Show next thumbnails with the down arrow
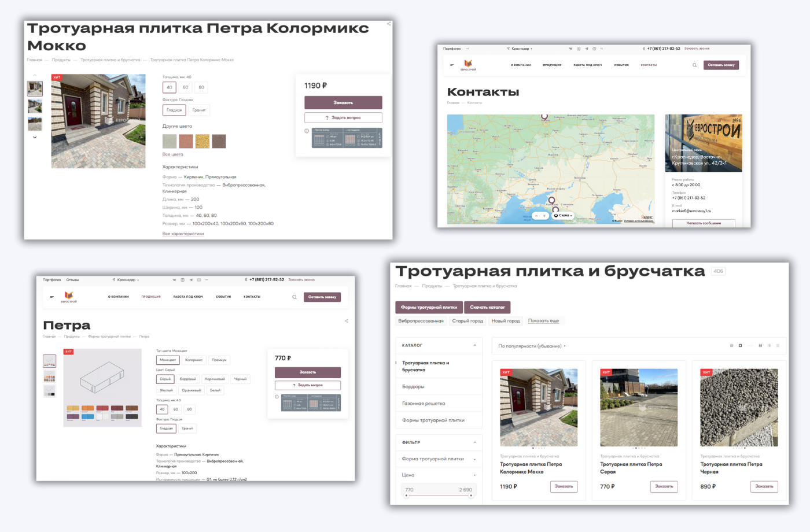Screen dimensions: 810x532 point(35,138)
